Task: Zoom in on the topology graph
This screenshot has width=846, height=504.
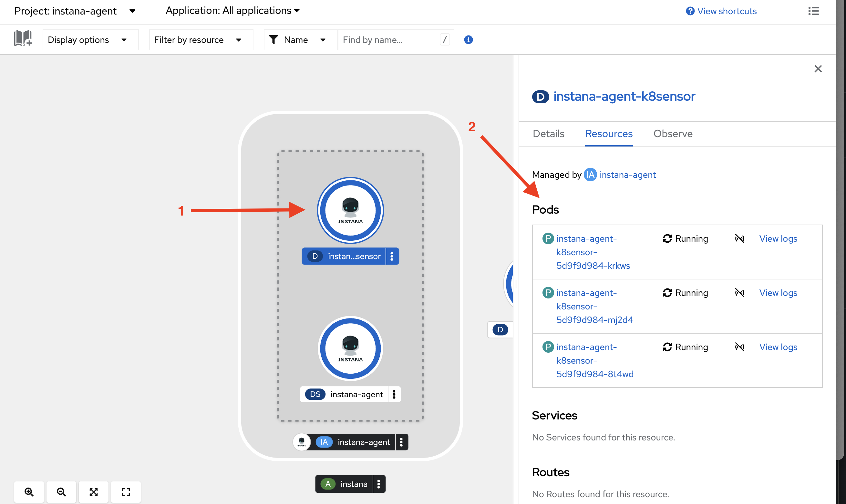Action: click(x=29, y=492)
